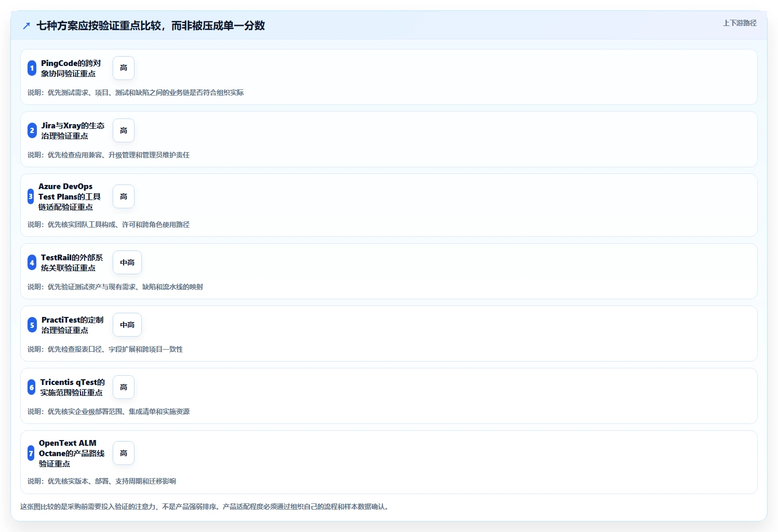This screenshot has height=532, width=778.
Task: Click the heading 七种方案应按验证重点比较
Action: point(151,25)
